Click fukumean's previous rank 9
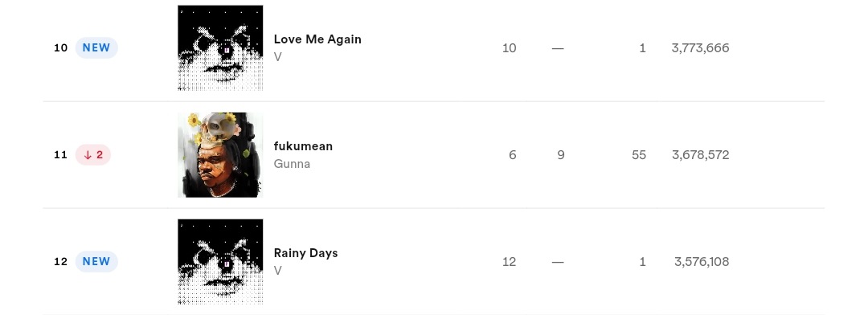Screen dimensions: 868x315 (561, 155)
